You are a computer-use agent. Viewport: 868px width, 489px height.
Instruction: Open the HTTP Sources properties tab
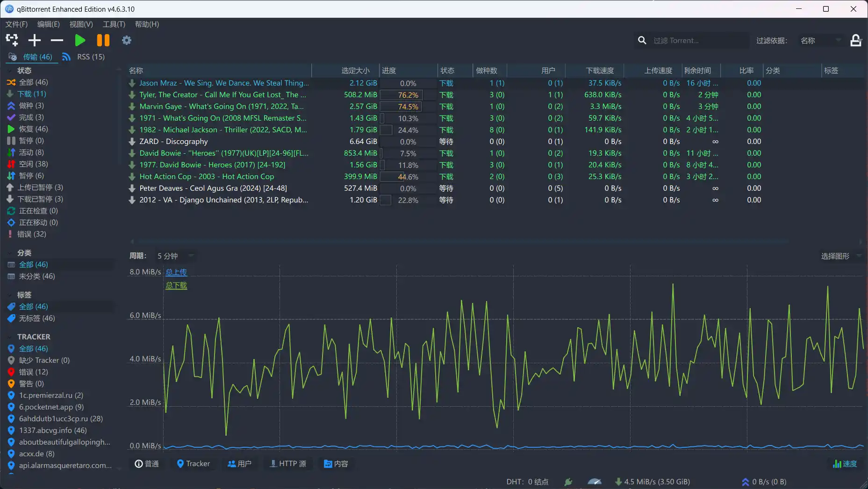pyautogui.click(x=287, y=464)
